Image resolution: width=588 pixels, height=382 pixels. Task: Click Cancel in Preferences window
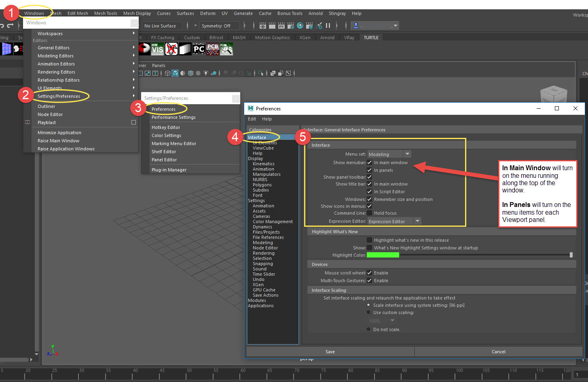499,352
